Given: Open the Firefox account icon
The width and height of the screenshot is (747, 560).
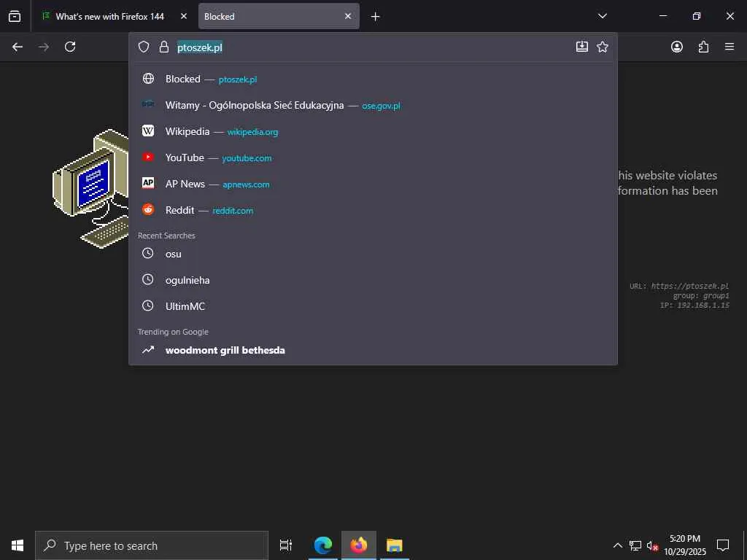Looking at the screenshot, I should [x=677, y=47].
